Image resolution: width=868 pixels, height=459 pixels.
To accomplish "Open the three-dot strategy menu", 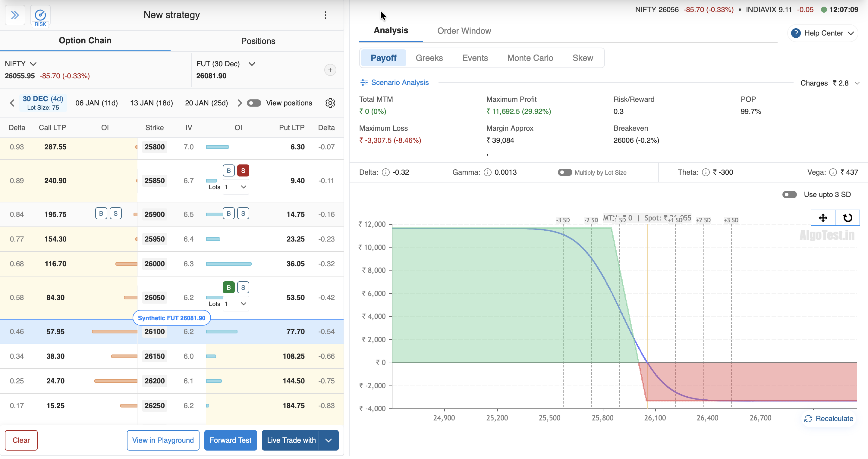I will tap(325, 15).
